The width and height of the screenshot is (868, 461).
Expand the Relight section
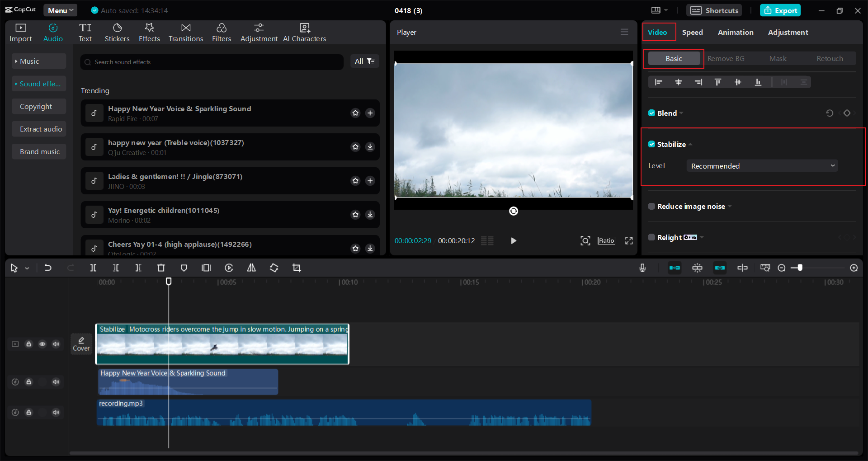point(702,237)
